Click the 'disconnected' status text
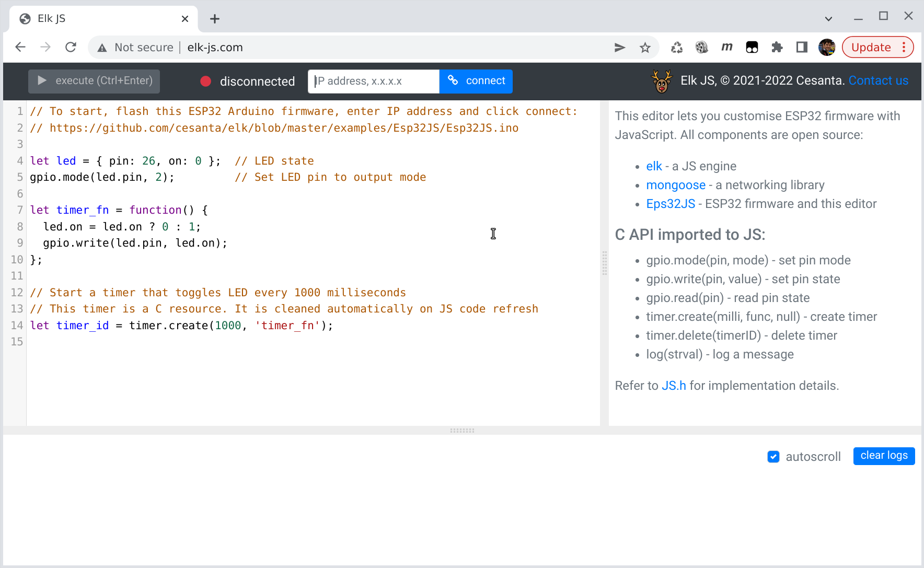The width and height of the screenshot is (924, 568). (257, 82)
